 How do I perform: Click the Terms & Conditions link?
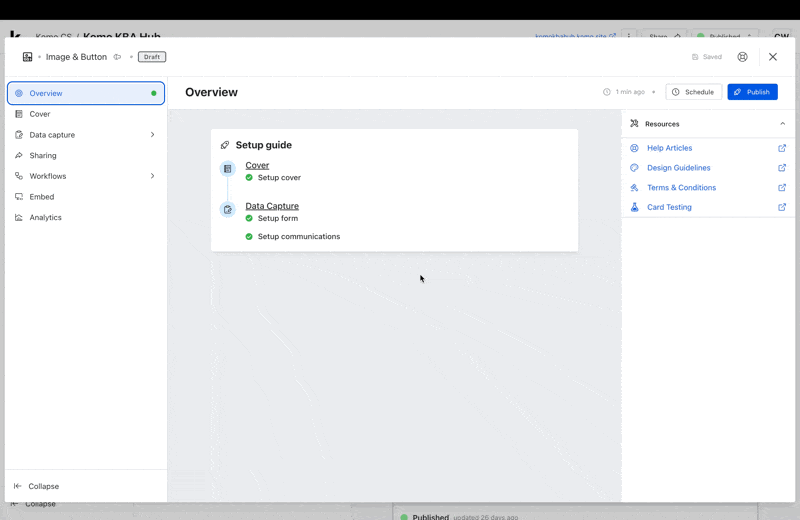click(x=681, y=188)
